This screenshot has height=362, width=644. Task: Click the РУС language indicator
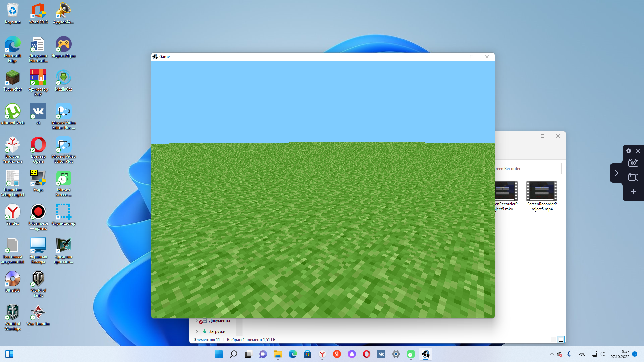[582, 354]
